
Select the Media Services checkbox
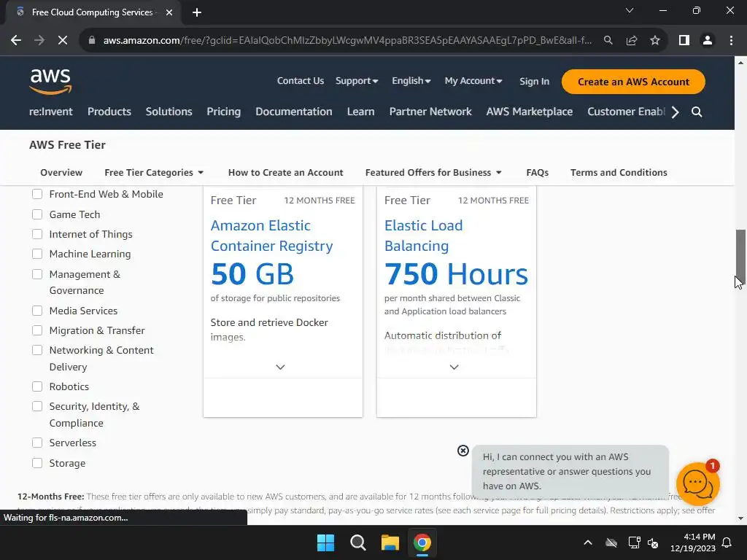point(37,311)
